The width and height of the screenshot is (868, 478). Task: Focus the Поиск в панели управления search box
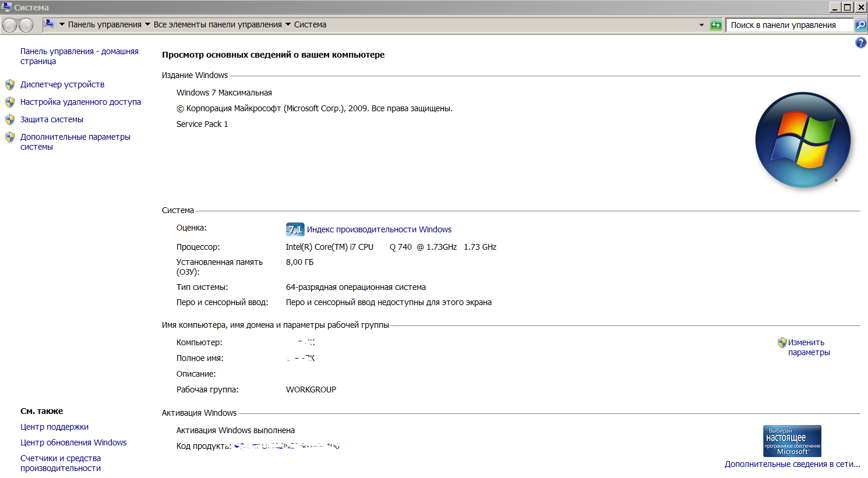pyautogui.click(x=789, y=25)
